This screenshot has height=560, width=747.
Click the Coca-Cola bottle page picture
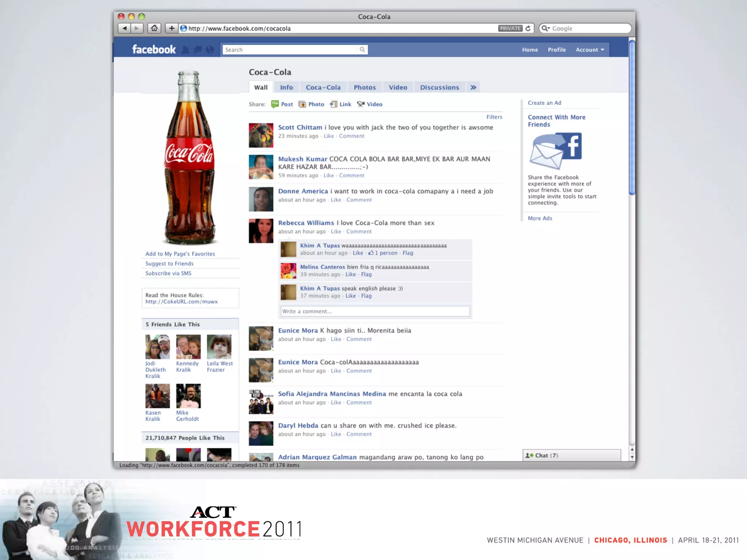(x=189, y=157)
